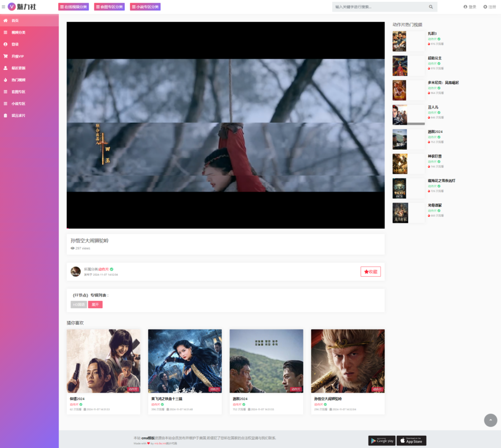
Task: Click the 扎职3 title in the hot list
Action: point(433,34)
